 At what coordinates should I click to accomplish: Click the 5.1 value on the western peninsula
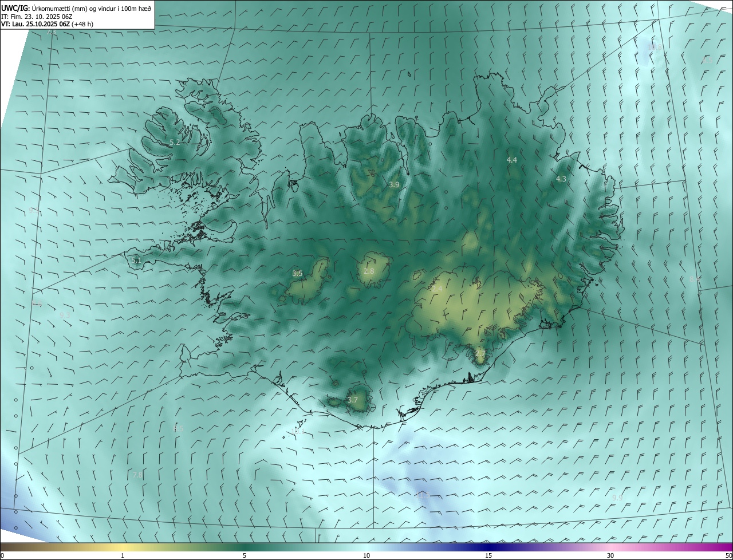pyautogui.click(x=136, y=260)
